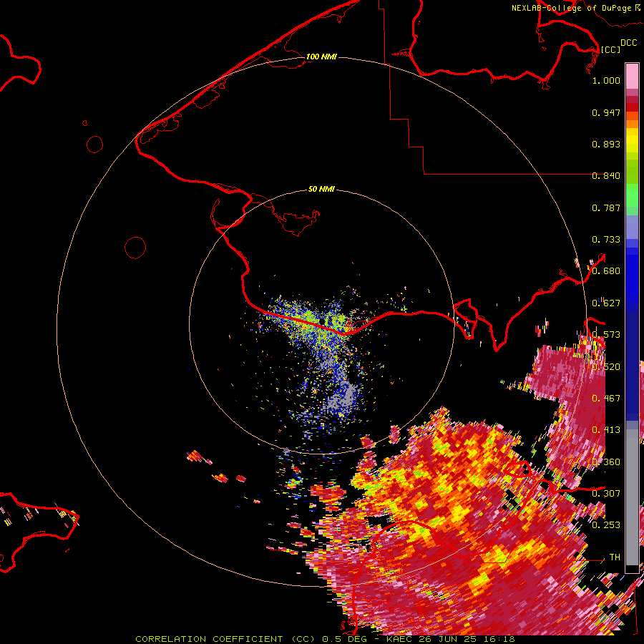Click the 50 NMI range ring label
644x644 pixels.
(x=321, y=189)
